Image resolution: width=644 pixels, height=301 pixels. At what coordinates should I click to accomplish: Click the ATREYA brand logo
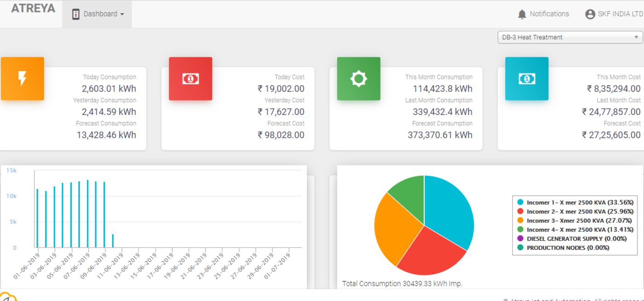point(33,8)
